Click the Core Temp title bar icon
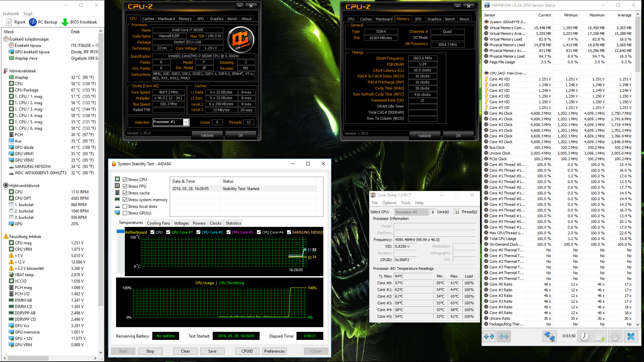This screenshot has width=644, height=362. [373, 195]
